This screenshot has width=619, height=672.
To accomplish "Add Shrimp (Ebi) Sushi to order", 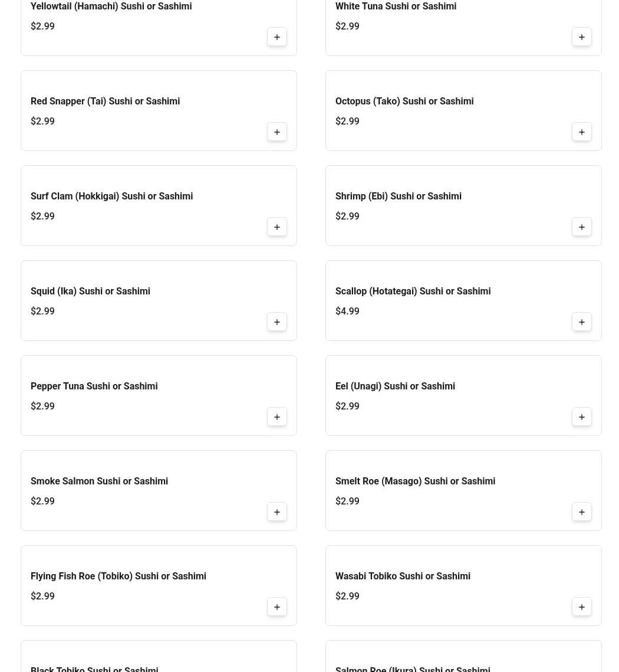I will [581, 227].
